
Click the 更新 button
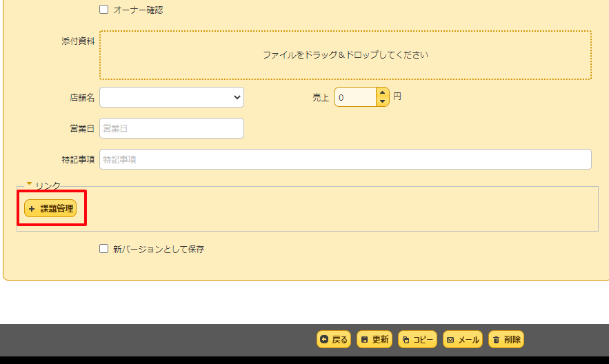point(375,340)
